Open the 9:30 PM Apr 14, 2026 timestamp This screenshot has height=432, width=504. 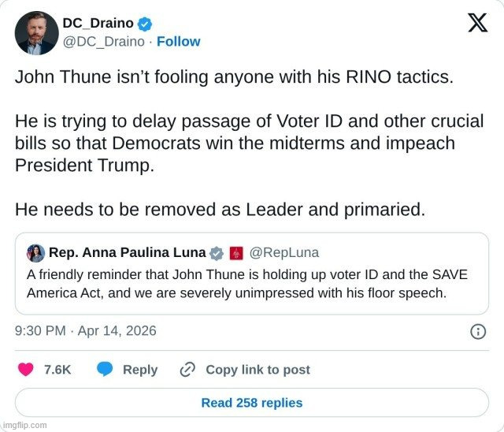(x=86, y=330)
